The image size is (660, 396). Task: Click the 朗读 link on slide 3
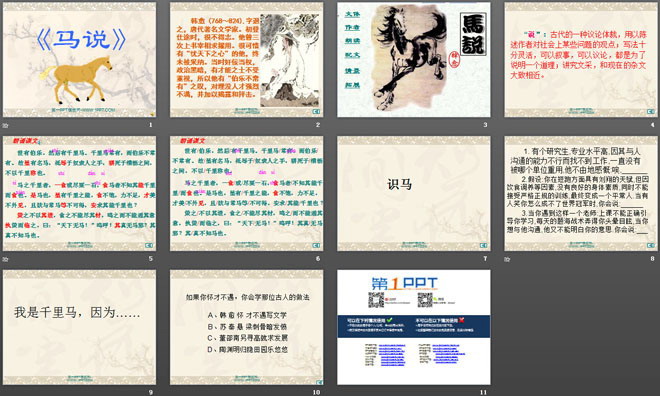point(352,41)
